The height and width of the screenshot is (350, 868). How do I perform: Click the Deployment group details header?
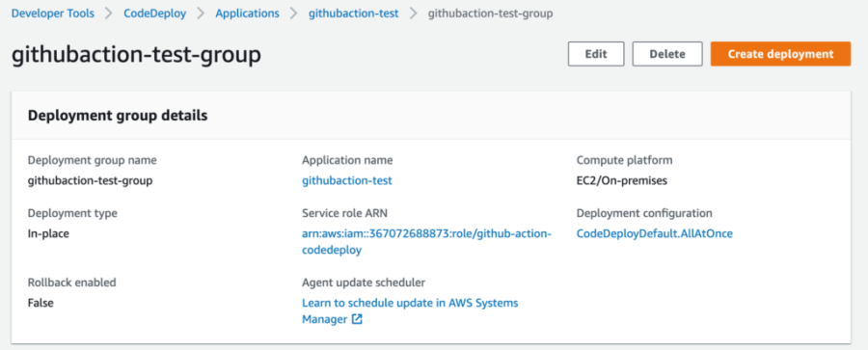click(118, 115)
